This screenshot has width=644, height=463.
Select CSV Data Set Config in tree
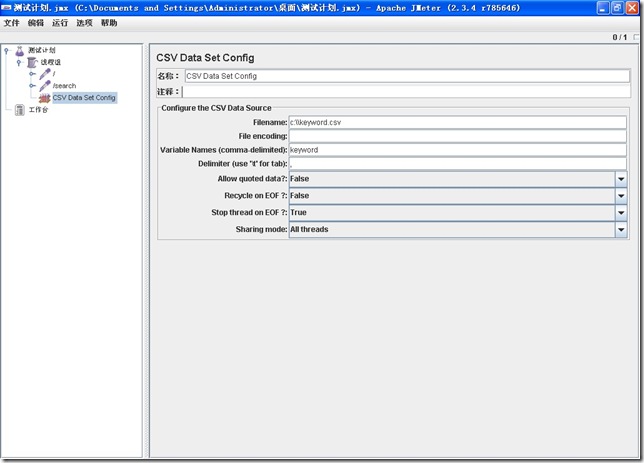click(x=84, y=98)
